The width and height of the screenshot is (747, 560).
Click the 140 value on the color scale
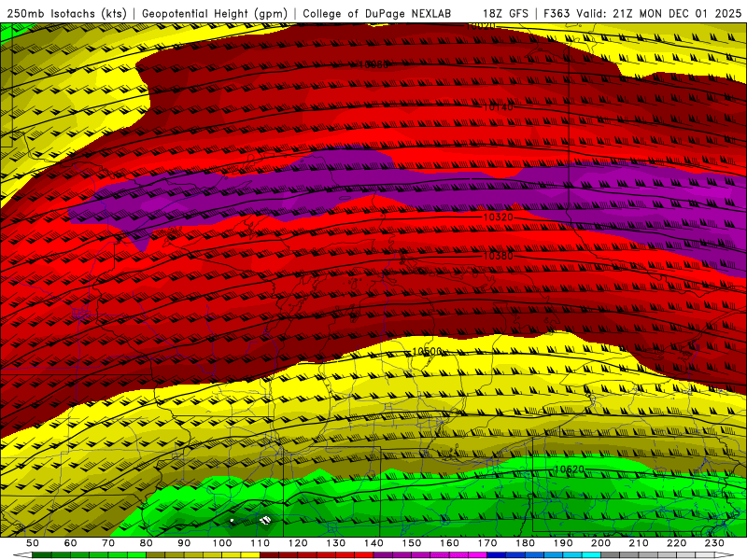373,543
